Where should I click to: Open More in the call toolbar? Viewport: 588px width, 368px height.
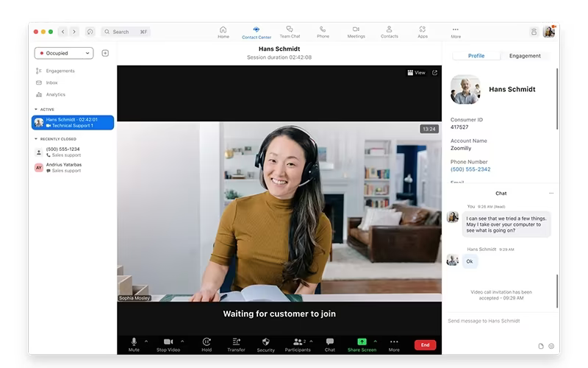pyautogui.click(x=394, y=344)
